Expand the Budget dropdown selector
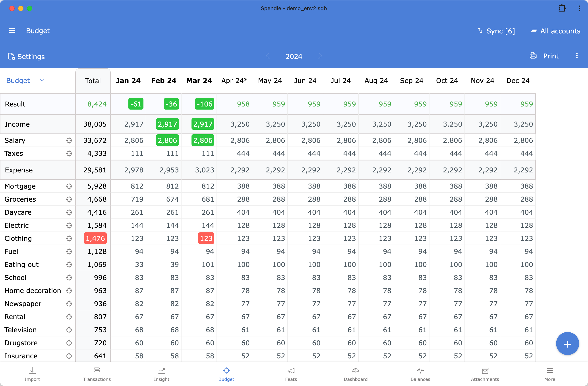The width and height of the screenshot is (588, 386). point(42,80)
